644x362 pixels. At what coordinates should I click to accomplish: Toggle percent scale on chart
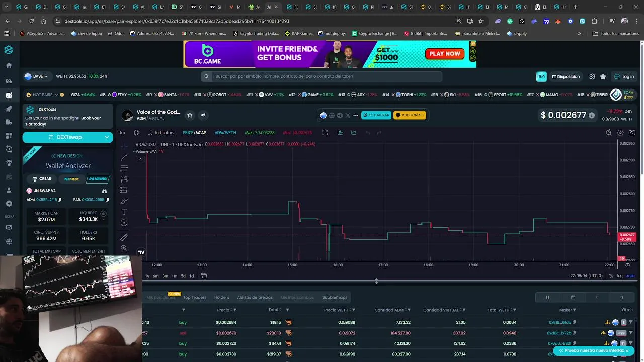coord(611,276)
